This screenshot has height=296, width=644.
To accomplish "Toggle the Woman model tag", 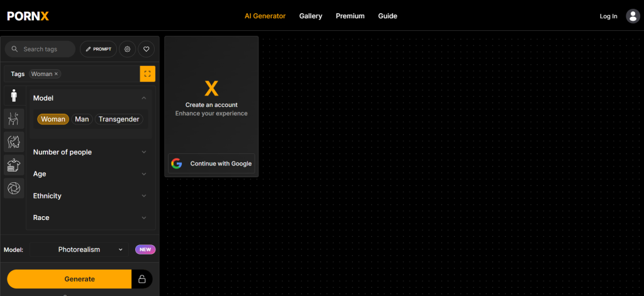I will coord(53,119).
